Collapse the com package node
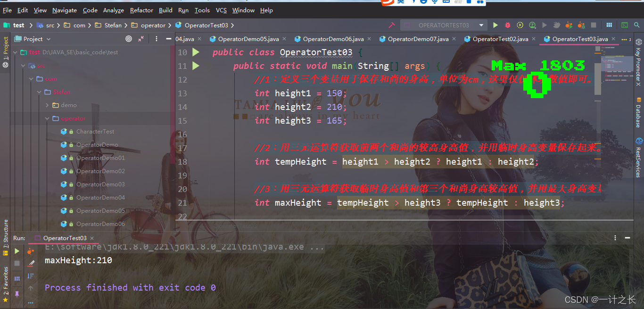 [x=31, y=79]
